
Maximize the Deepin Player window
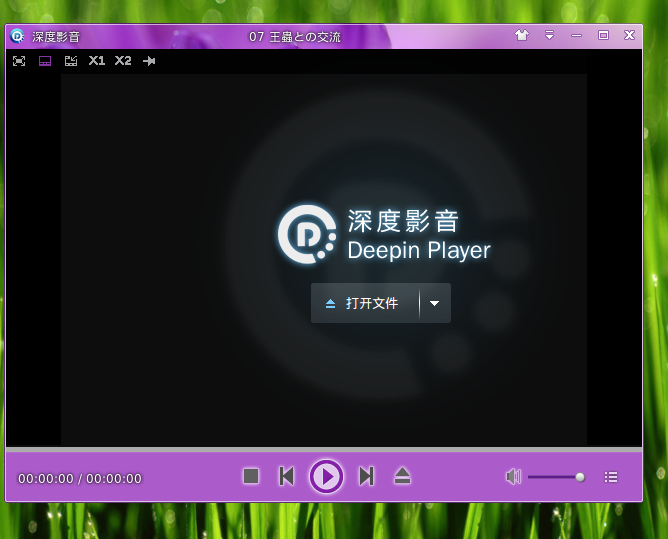point(603,35)
